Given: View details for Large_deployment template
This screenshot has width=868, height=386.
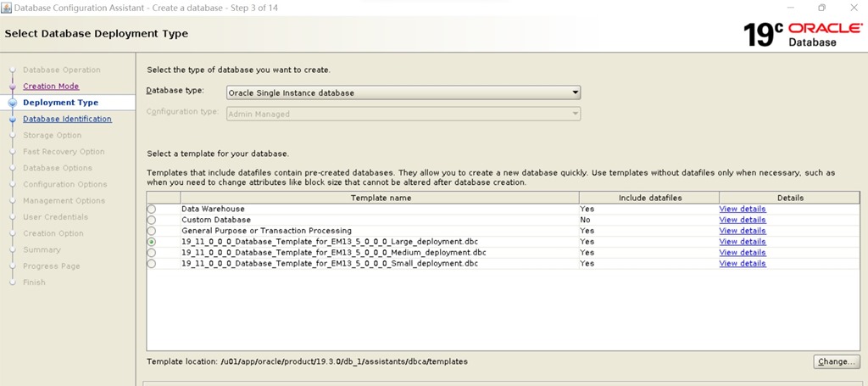Looking at the screenshot, I should [x=743, y=242].
